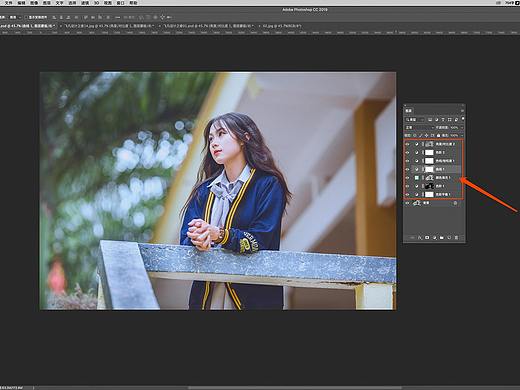Select the black layer mask thumbnail

point(429,186)
